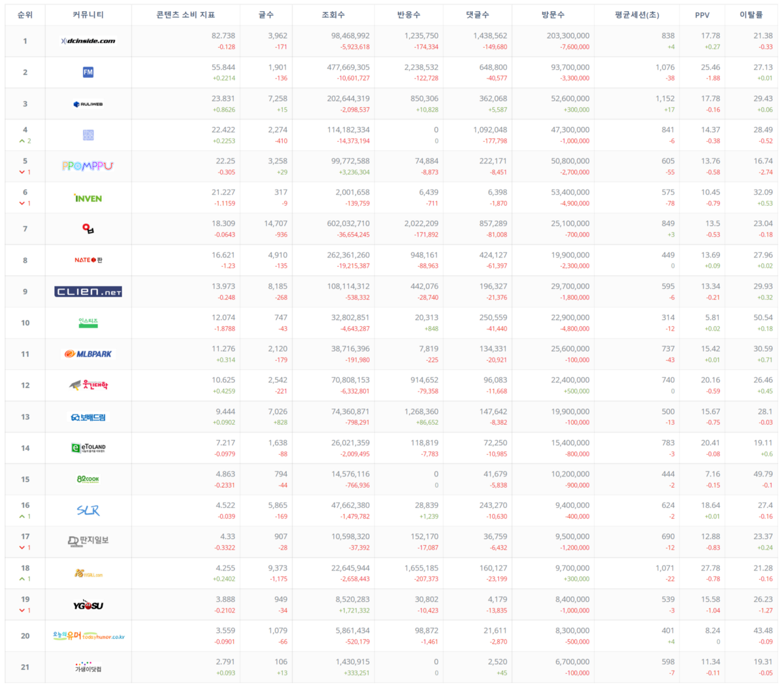
Task: Sort by the 반응수 column header
Action: (408, 14)
